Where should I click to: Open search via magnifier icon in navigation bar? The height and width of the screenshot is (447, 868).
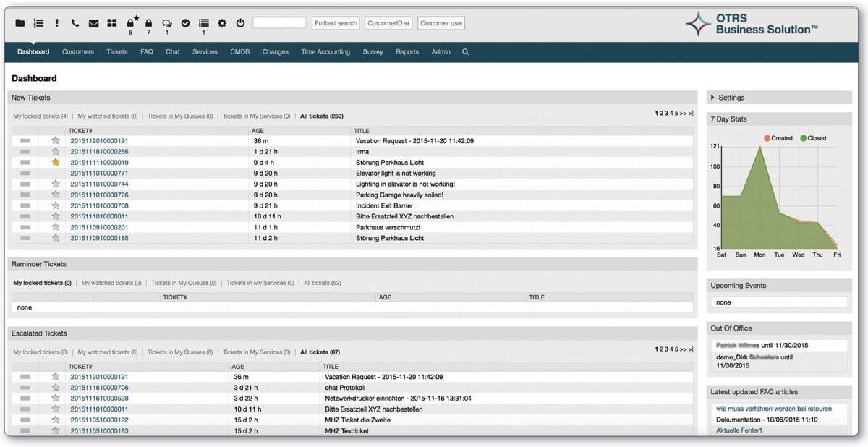pyautogui.click(x=465, y=52)
